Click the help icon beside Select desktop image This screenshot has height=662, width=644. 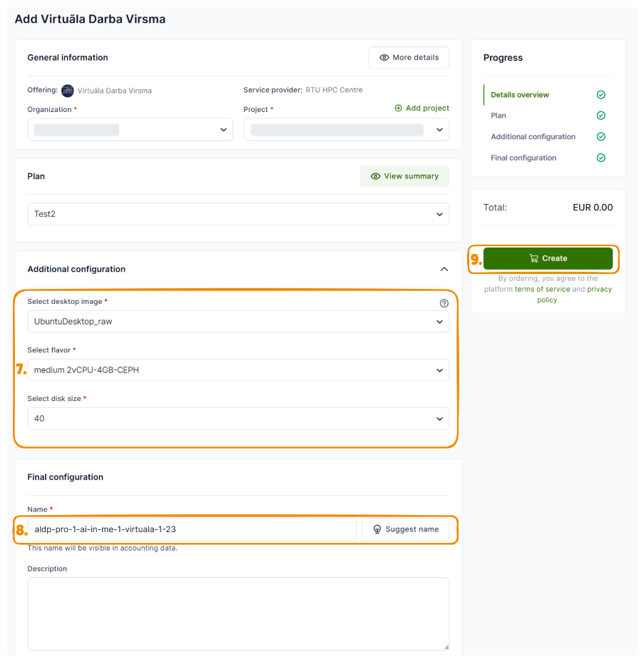tap(444, 303)
